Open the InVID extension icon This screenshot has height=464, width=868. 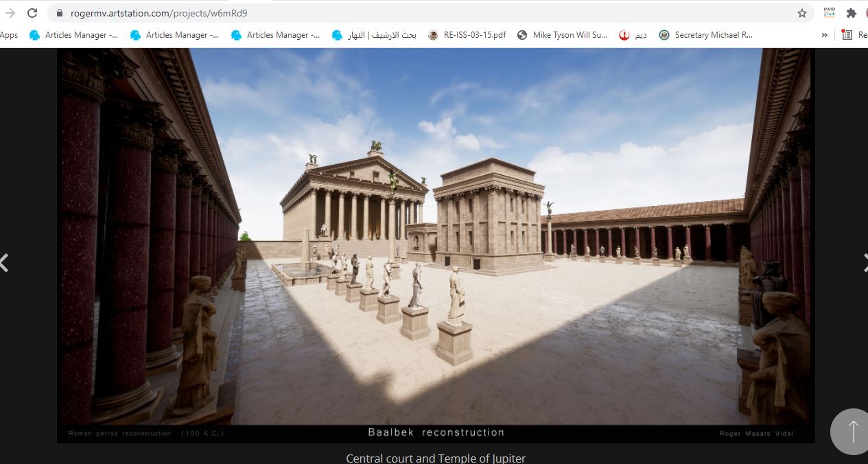[830, 13]
